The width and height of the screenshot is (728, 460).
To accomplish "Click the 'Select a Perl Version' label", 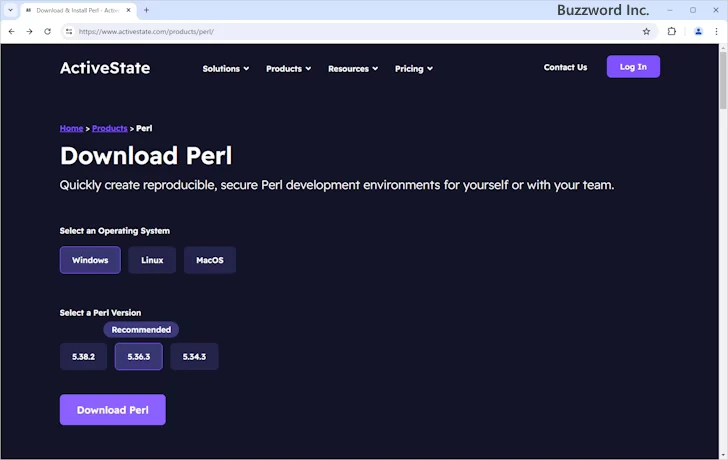I will tap(100, 313).
